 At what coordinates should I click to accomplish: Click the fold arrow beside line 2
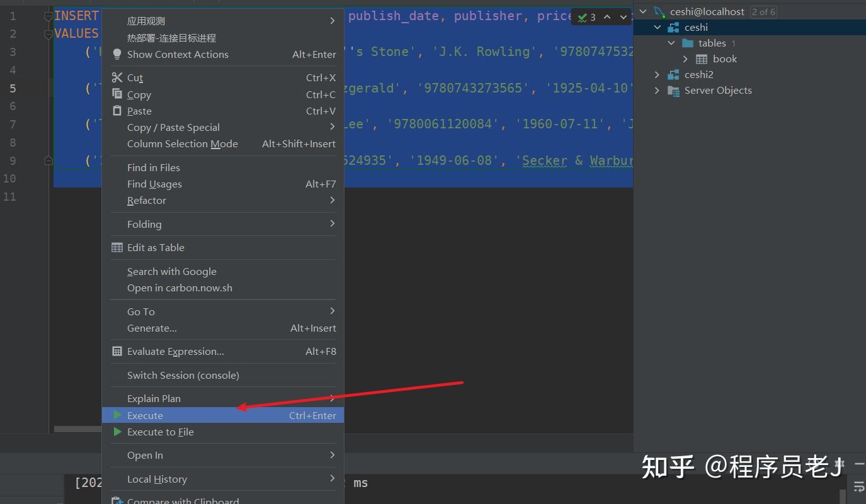[48, 33]
